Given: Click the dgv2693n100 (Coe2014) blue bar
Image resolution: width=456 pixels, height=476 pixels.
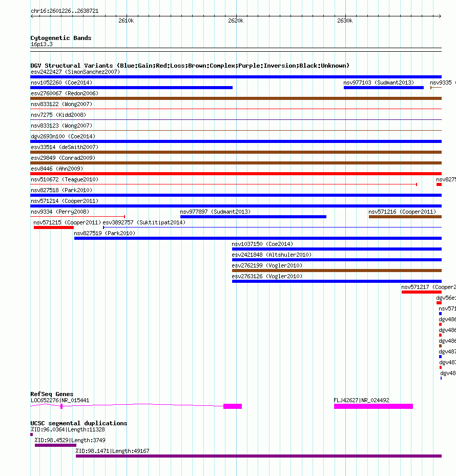Looking at the screenshot, I should [x=236, y=141].
